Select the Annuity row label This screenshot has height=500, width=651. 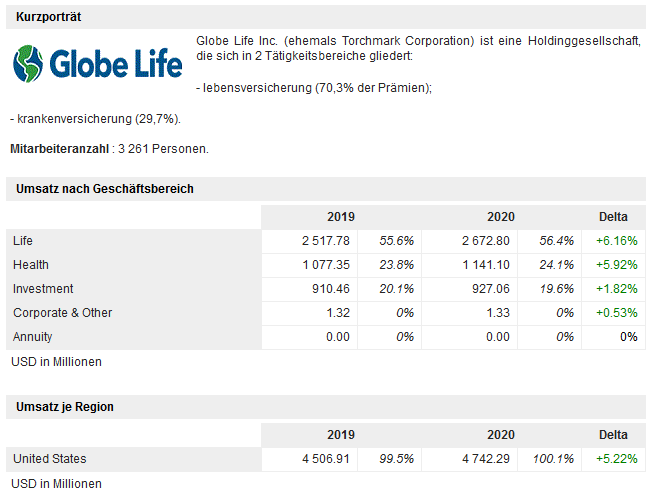33,337
